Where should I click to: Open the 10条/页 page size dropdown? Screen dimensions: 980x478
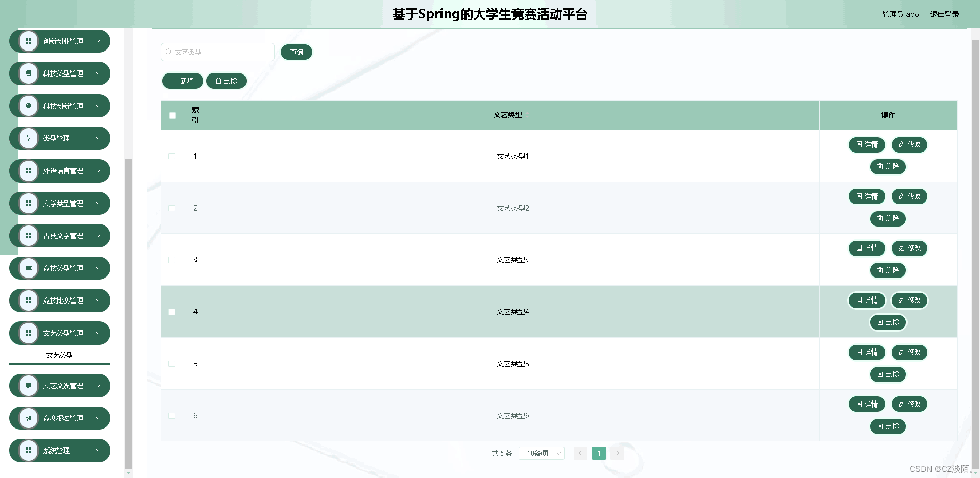coord(542,453)
